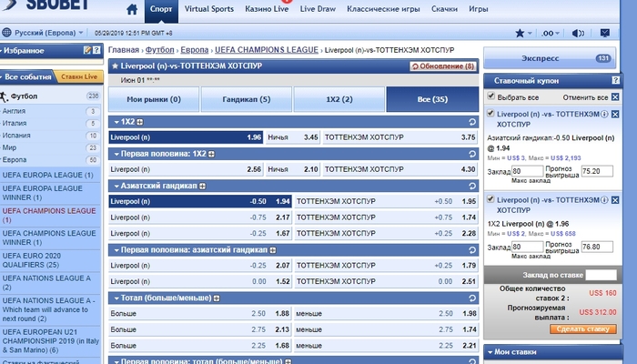The width and height of the screenshot is (637, 364).
Task: Select Ничья 3.45 odds in 1X2
Action: coord(292,137)
